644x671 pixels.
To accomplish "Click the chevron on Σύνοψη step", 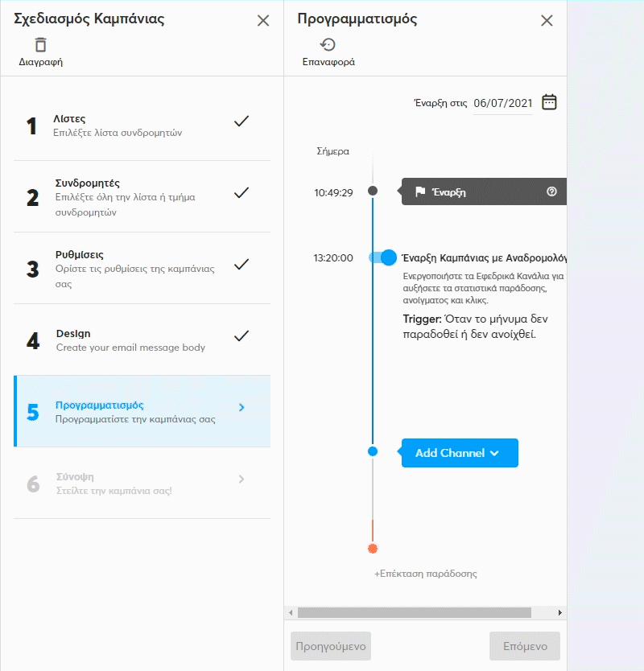I will coord(242,480).
